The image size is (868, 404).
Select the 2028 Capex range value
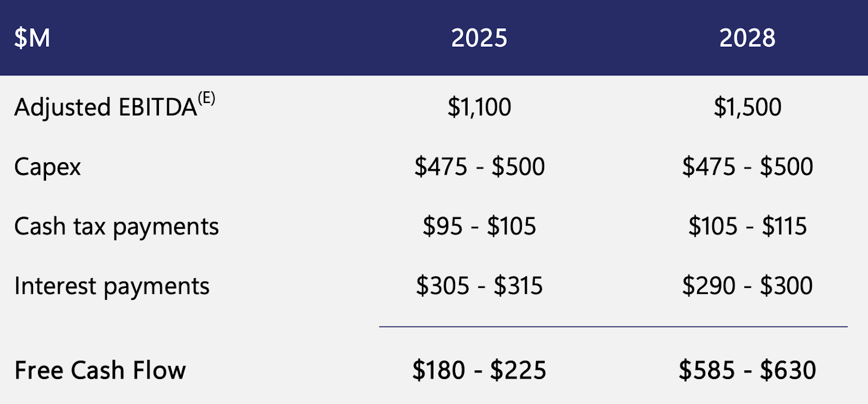point(747,166)
